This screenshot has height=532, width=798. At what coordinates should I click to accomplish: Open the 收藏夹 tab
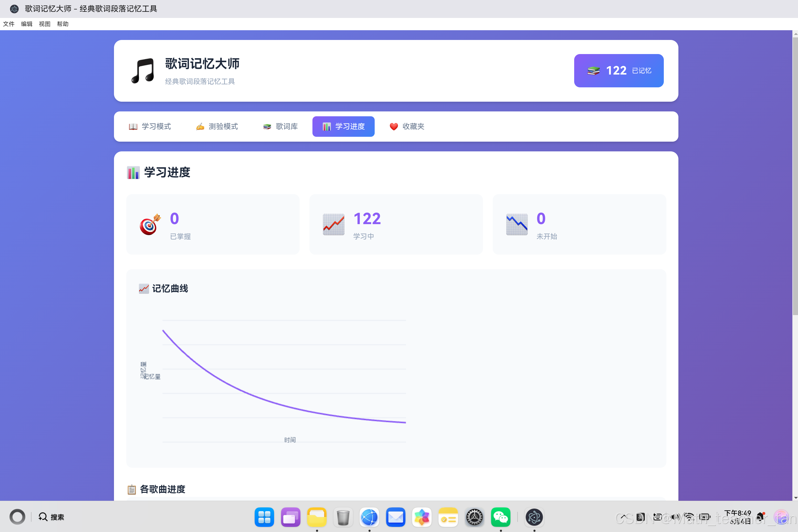pos(407,127)
